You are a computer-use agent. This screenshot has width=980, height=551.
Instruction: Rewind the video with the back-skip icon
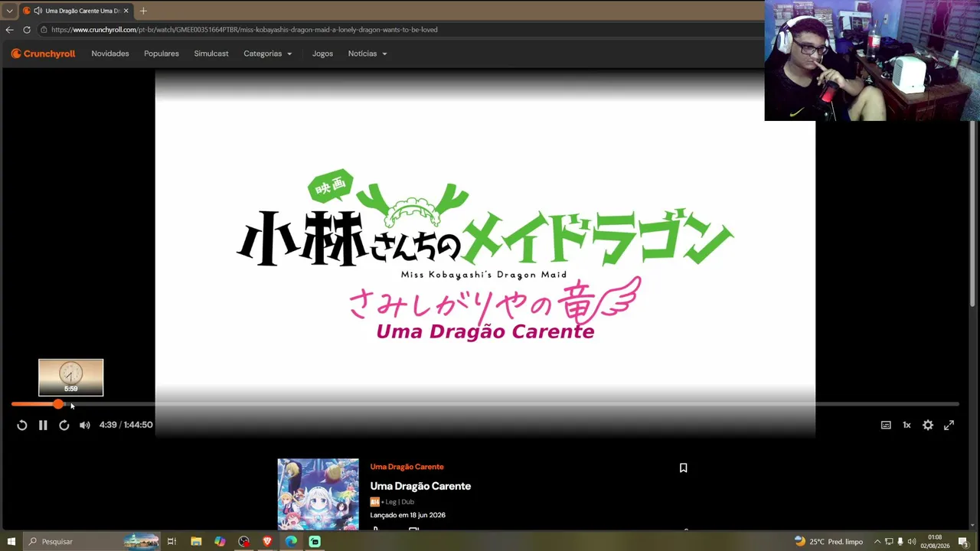pos(22,425)
